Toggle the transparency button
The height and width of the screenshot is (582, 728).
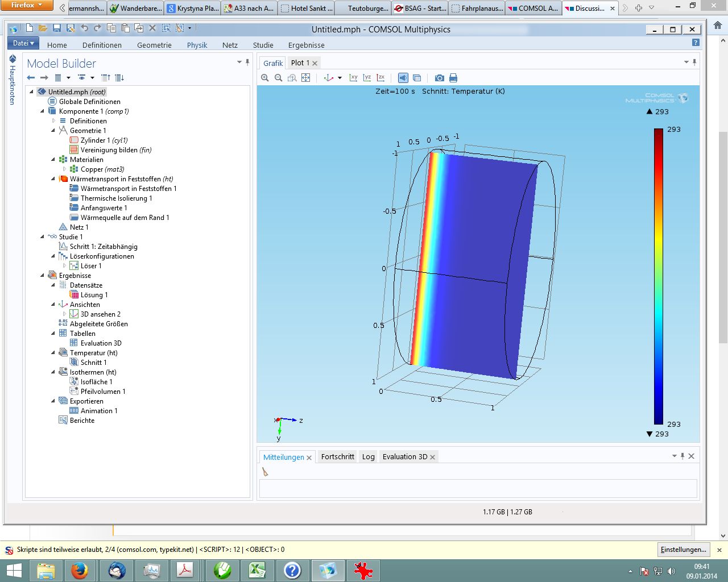tap(417, 78)
